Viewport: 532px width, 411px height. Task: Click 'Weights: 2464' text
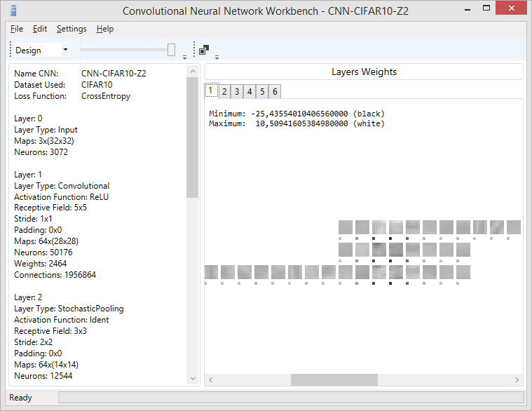(x=41, y=264)
